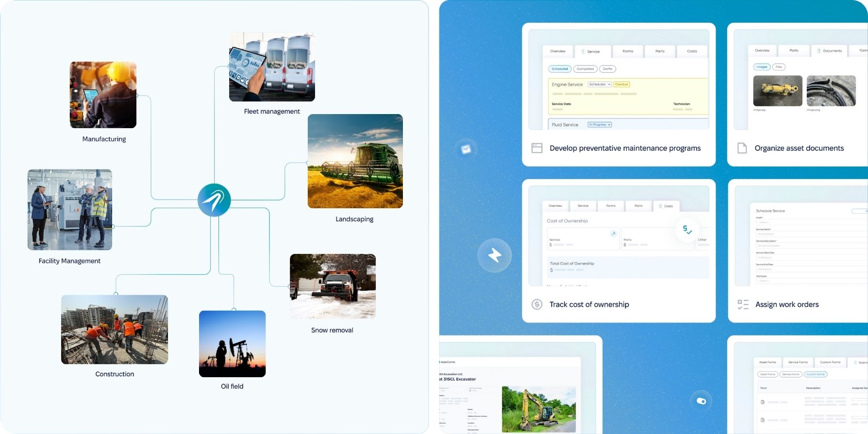Open the Engine Service Scheduled status dropdown
This screenshot has height=434, width=868.
coord(600,84)
